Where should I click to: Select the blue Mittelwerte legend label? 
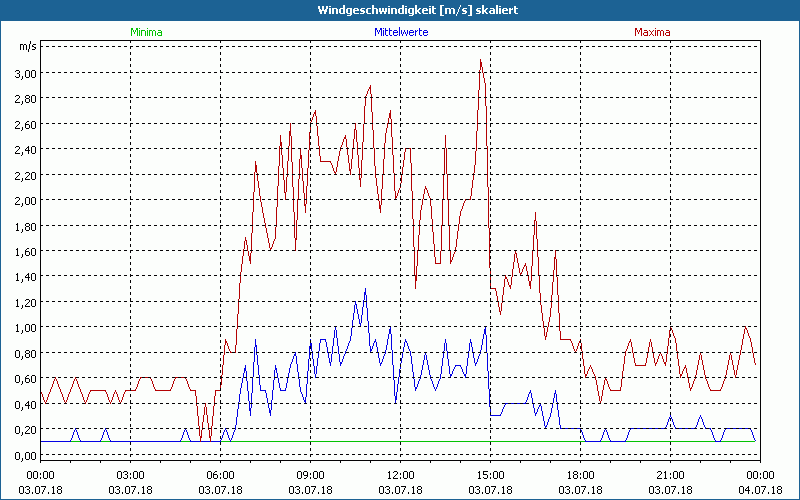400,32
